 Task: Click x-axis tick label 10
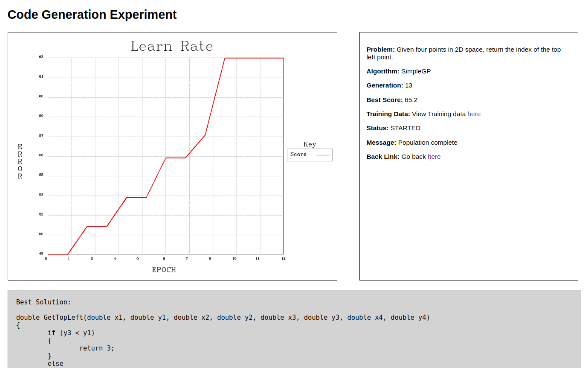point(235,259)
